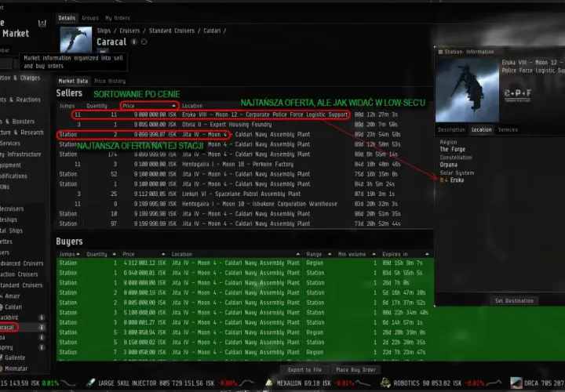Click the Gallente faction icon in sidebar
This screenshot has width=565, height=392.
tap(2, 358)
